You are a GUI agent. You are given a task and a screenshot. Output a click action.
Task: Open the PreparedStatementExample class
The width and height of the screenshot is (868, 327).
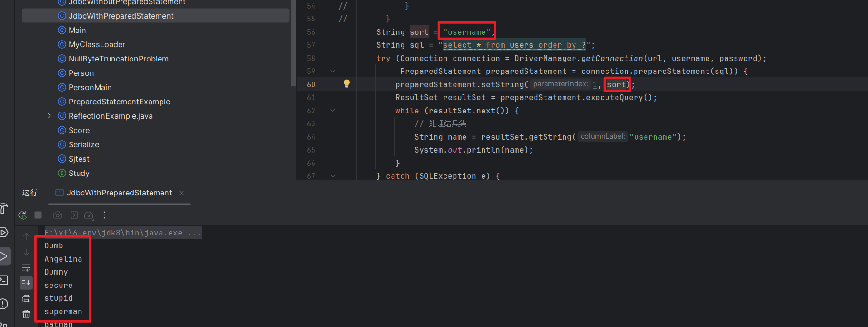click(x=119, y=102)
